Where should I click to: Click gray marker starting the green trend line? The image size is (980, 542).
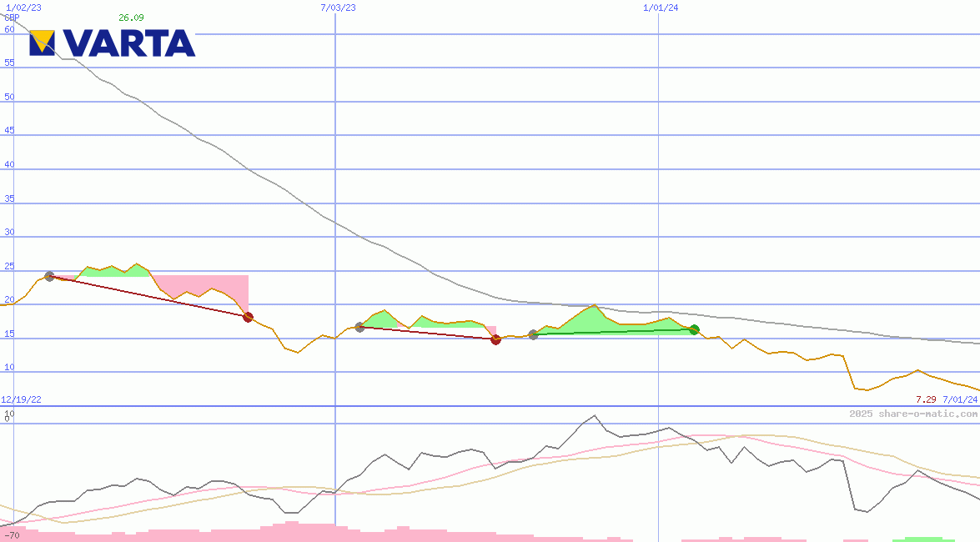coord(533,334)
